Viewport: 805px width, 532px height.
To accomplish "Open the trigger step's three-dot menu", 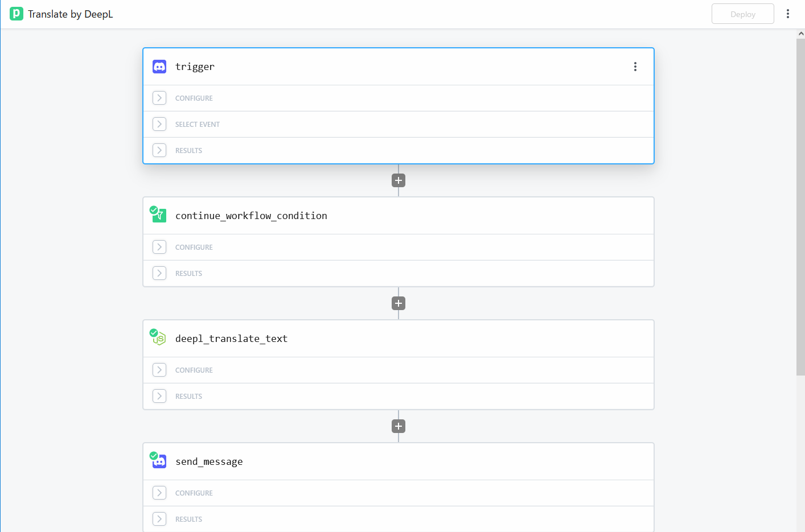I will (x=635, y=67).
